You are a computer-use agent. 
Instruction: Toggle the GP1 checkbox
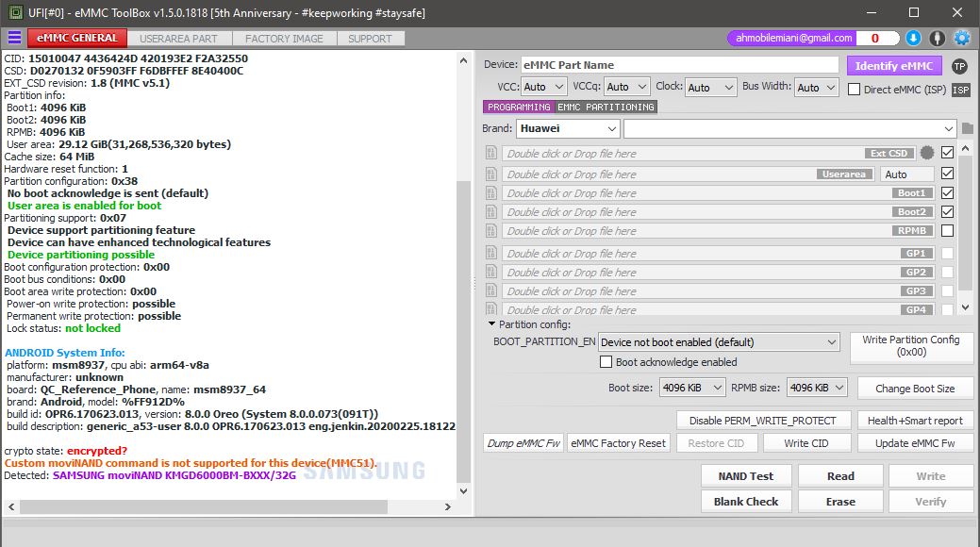pos(948,253)
